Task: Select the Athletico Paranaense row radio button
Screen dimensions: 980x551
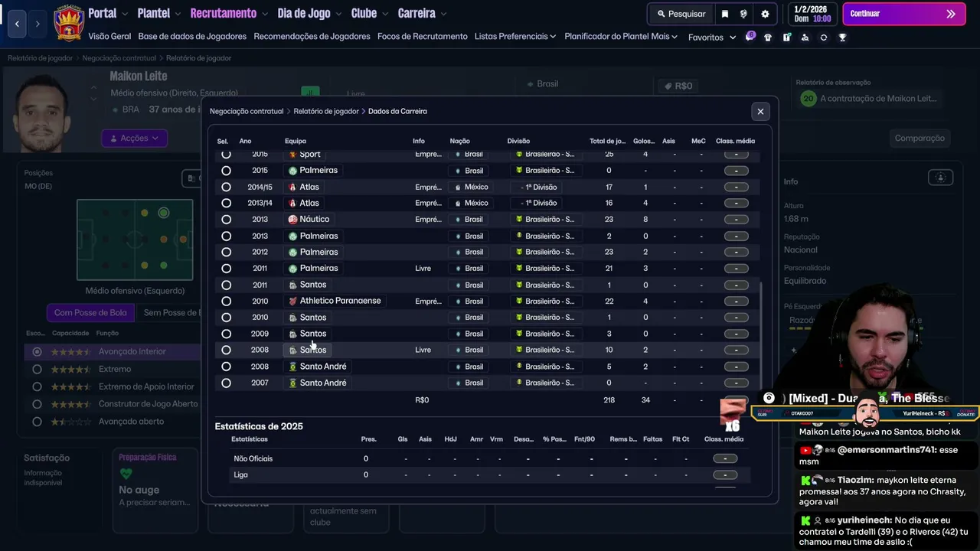Action: 226,301
